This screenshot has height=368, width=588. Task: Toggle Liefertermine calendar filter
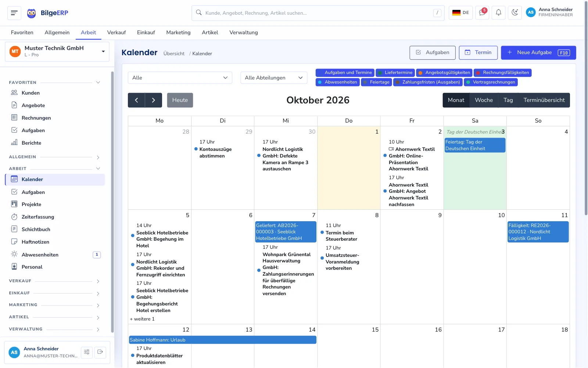pyautogui.click(x=395, y=72)
